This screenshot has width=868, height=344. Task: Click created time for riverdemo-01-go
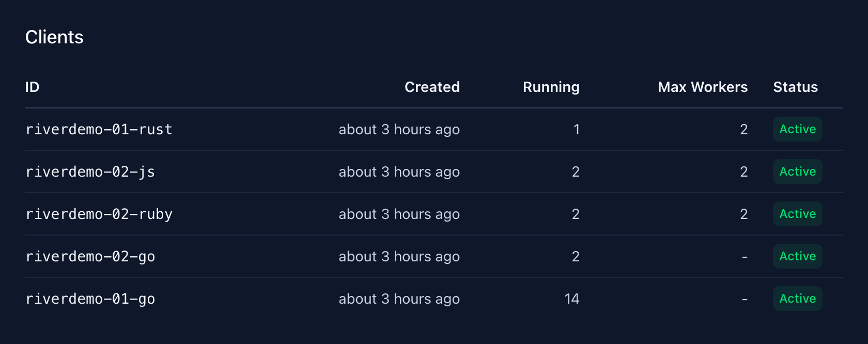click(399, 299)
